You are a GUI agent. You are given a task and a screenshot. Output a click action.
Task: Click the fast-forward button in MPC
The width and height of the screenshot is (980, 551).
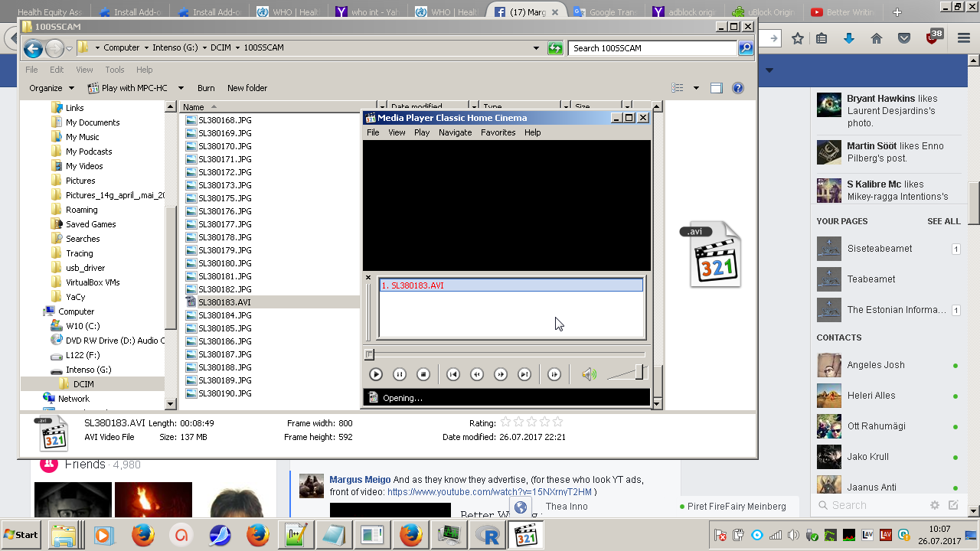point(501,374)
